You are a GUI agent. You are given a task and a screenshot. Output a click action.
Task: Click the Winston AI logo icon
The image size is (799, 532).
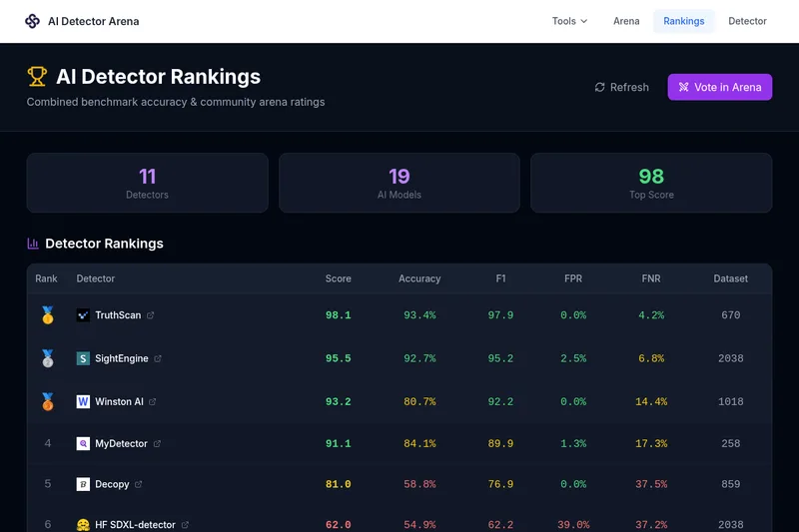pyautogui.click(x=83, y=401)
